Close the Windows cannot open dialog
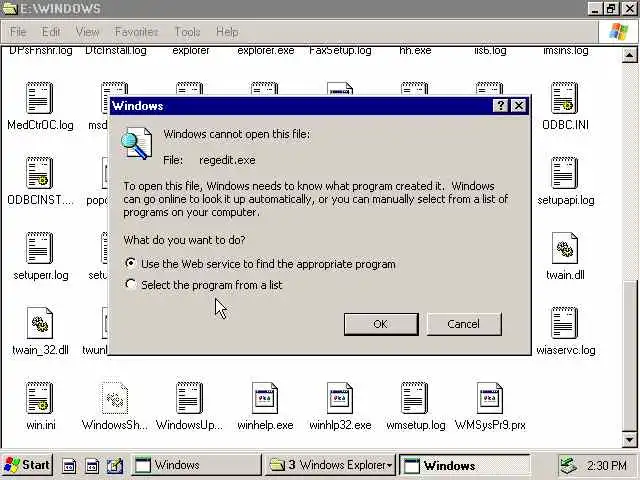 519,106
